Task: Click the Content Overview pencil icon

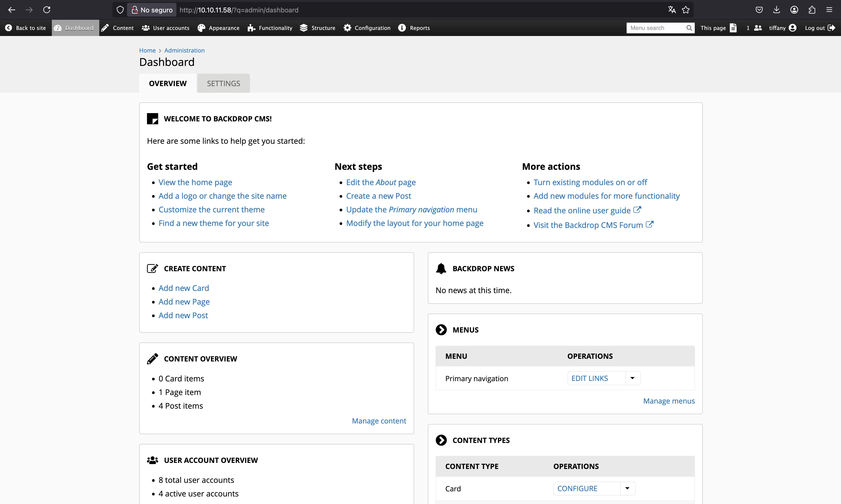Action: [153, 359]
